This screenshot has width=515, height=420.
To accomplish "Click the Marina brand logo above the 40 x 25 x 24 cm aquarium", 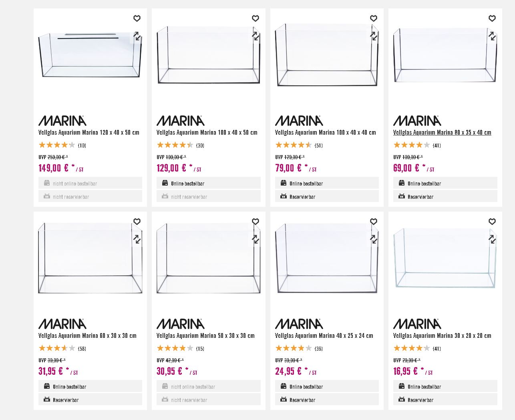I will (299, 323).
